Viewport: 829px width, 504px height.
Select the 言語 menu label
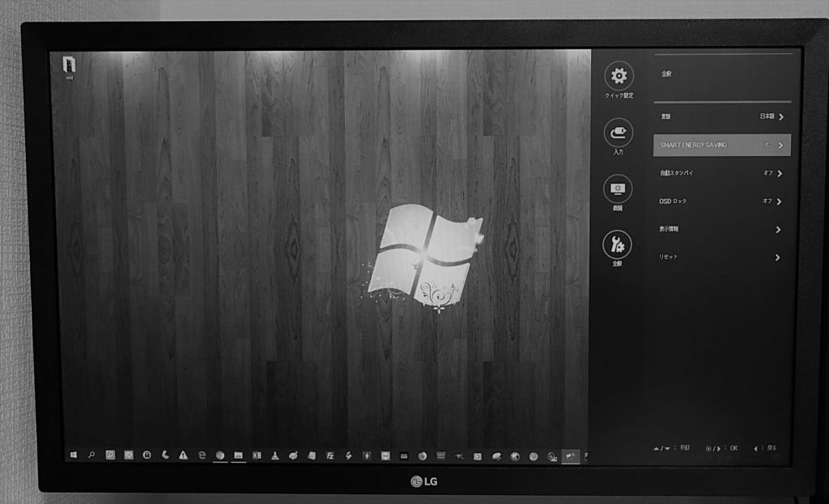[x=665, y=116]
